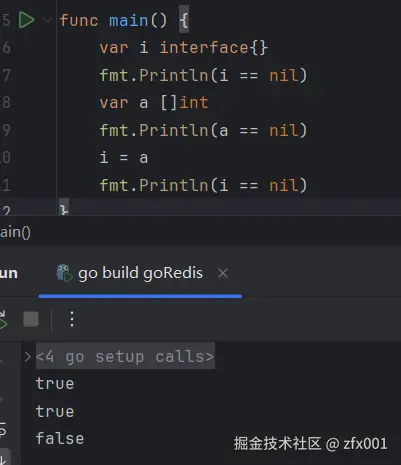The height and width of the screenshot is (465, 401).
Task: Click the closing brace of main function
Action: click(64, 208)
